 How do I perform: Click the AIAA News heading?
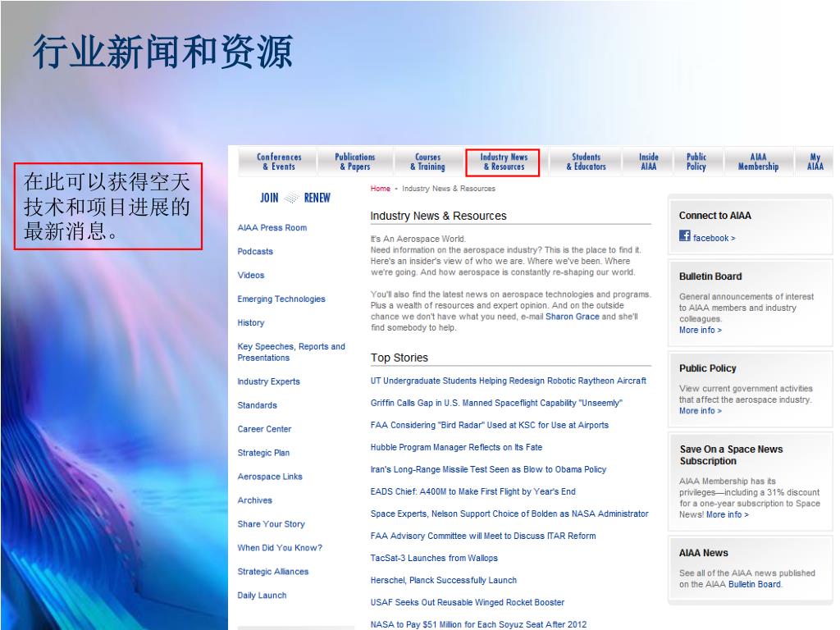(x=703, y=553)
